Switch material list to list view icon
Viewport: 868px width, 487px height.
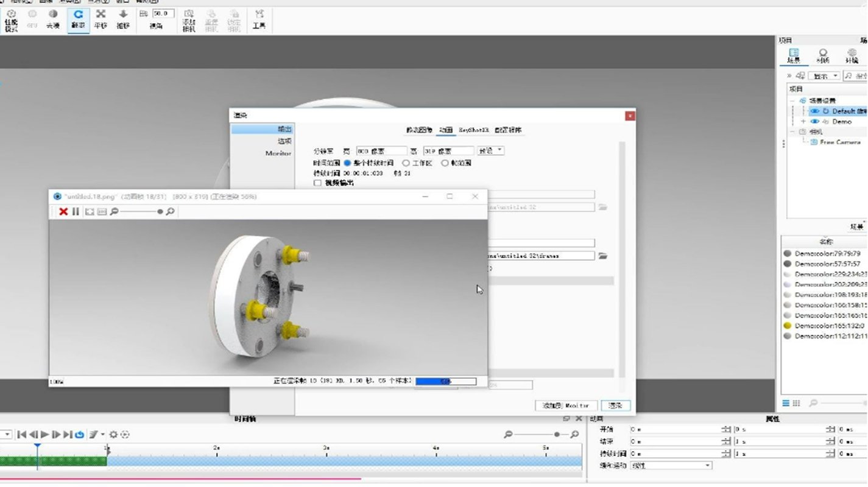pyautogui.click(x=786, y=403)
